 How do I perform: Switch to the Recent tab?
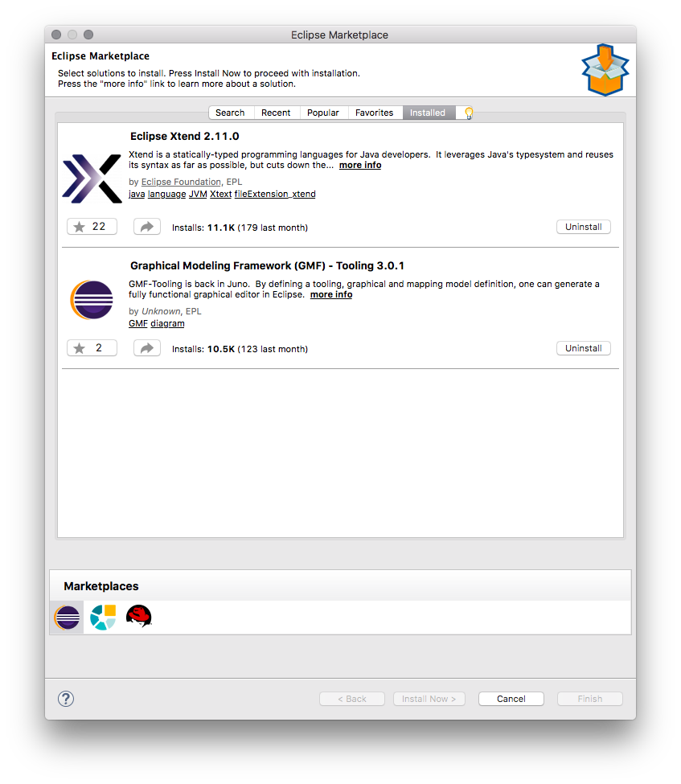[276, 113]
